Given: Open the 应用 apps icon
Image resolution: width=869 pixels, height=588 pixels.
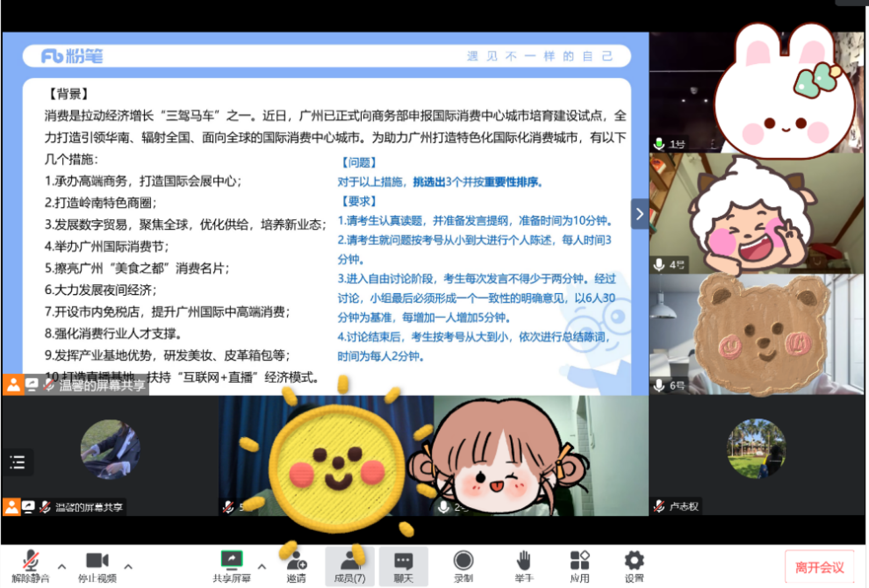Looking at the screenshot, I should pyautogui.click(x=580, y=561).
